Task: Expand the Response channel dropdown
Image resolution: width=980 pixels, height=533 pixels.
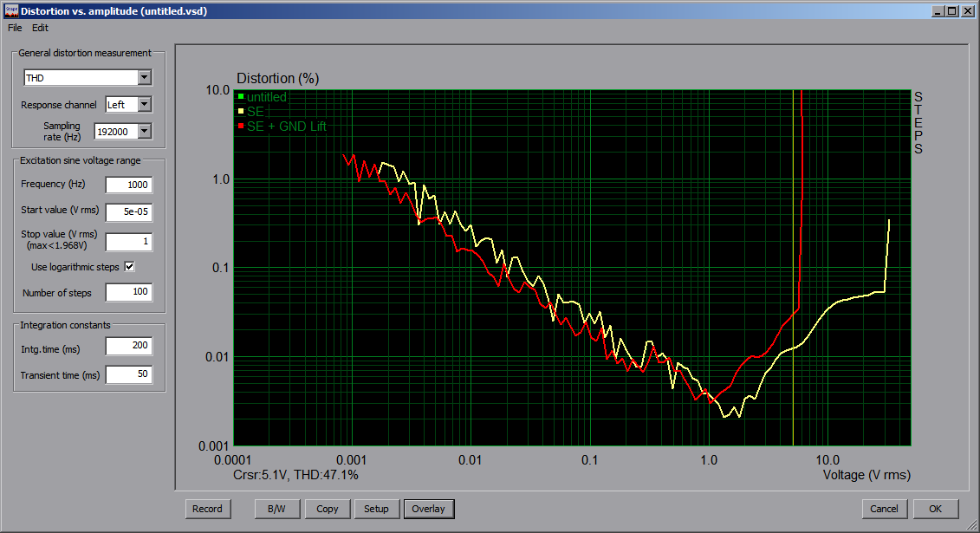Action: [145, 105]
